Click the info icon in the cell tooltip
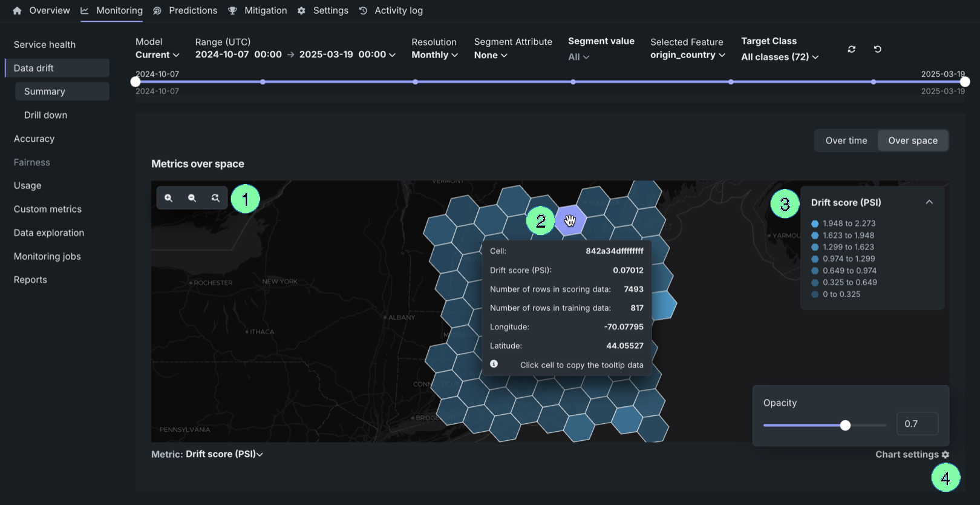Viewport: 980px width, 505px height. pyautogui.click(x=494, y=364)
